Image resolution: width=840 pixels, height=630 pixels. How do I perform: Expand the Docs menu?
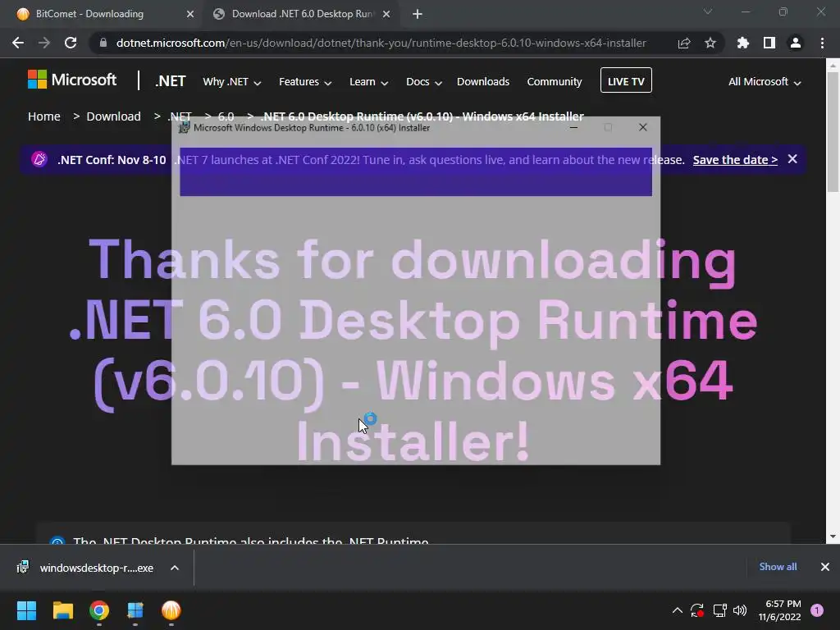(423, 82)
